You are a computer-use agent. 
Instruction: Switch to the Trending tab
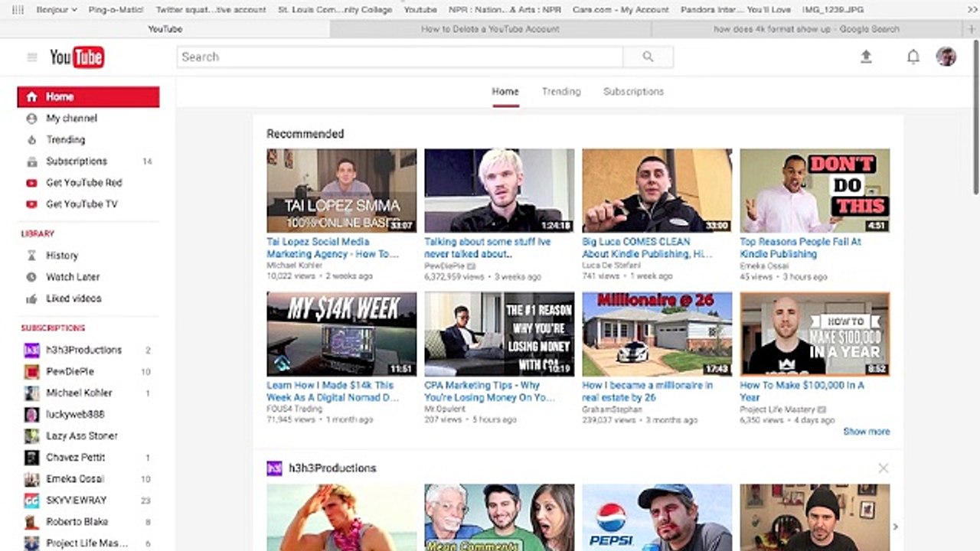pos(561,92)
